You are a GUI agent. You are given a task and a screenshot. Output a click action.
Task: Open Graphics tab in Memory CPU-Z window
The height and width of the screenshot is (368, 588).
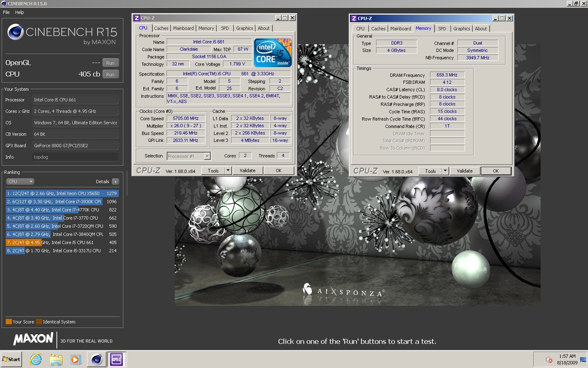461,29
